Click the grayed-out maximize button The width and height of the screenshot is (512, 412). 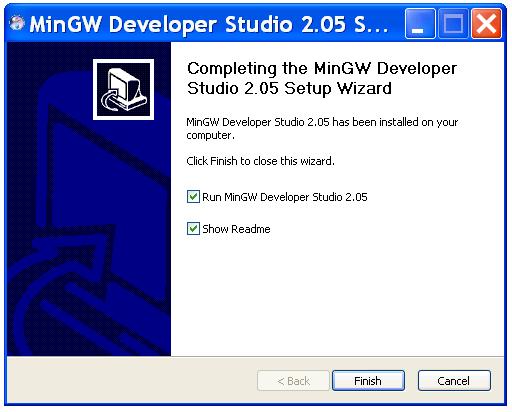point(453,24)
